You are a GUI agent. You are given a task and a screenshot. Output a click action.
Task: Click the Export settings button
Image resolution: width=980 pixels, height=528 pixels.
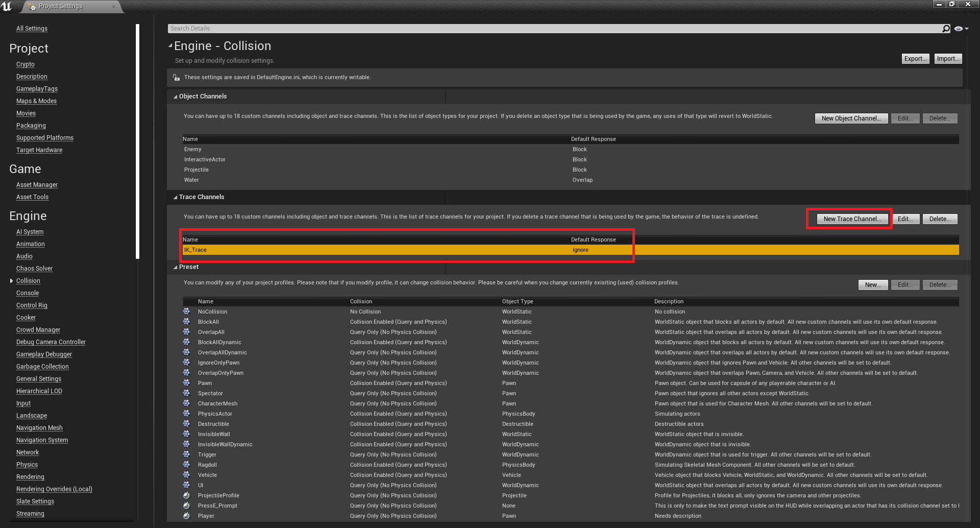click(x=915, y=59)
